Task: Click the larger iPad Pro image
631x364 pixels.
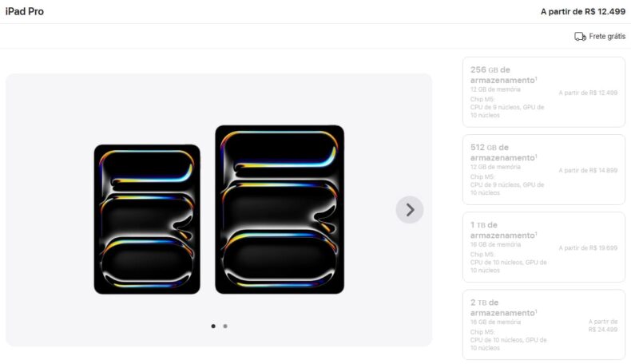Action: pyautogui.click(x=280, y=210)
